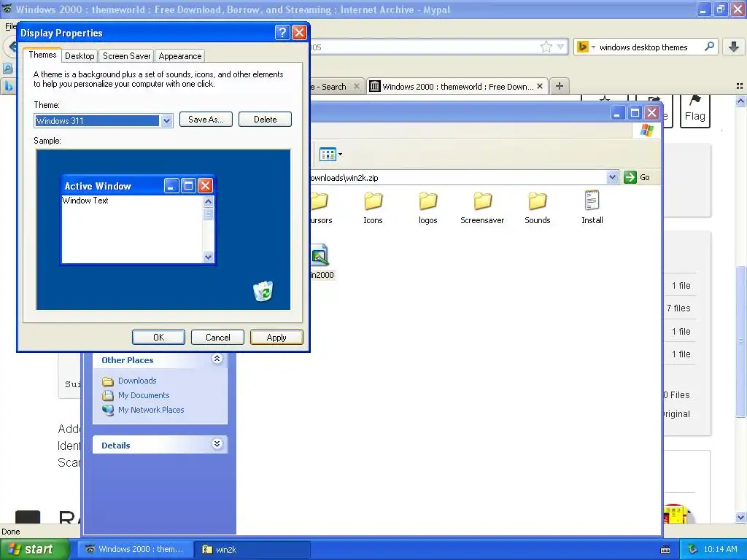Open the logos folder
747x560 pixels.
(x=427, y=208)
